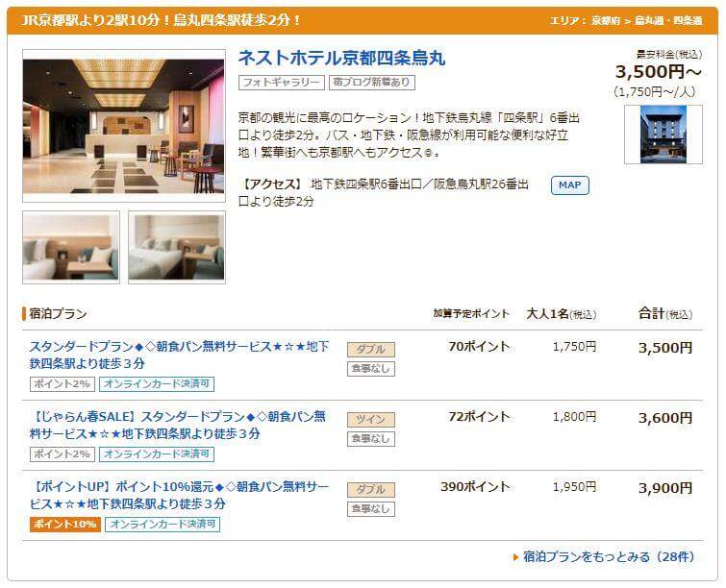726x588 pixels.
Task: Open the left bedroom thumbnail
Action: click(71, 247)
